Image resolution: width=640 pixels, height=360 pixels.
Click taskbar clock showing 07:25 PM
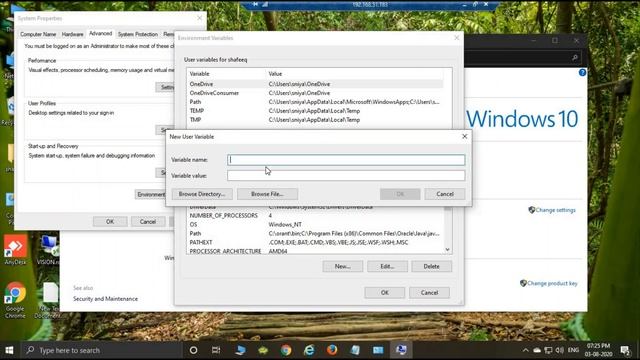[598, 350]
